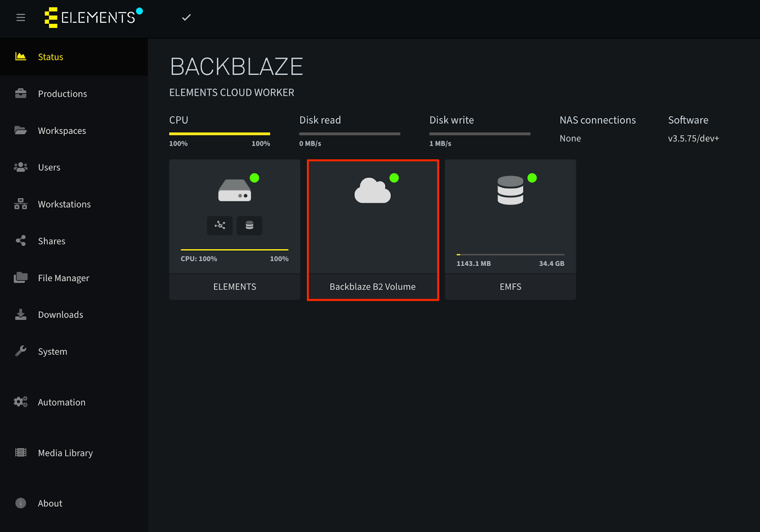Go to Downloads
760x532 pixels.
click(x=74, y=314)
